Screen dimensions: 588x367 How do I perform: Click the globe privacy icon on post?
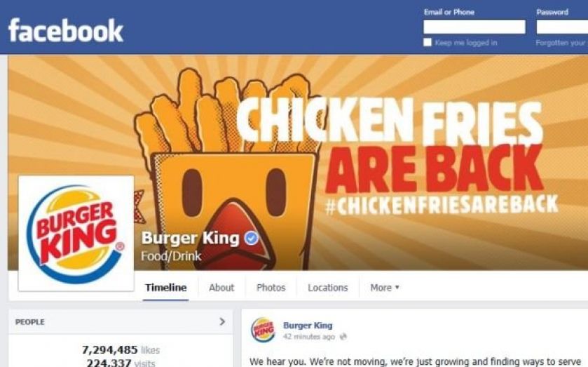343,337
